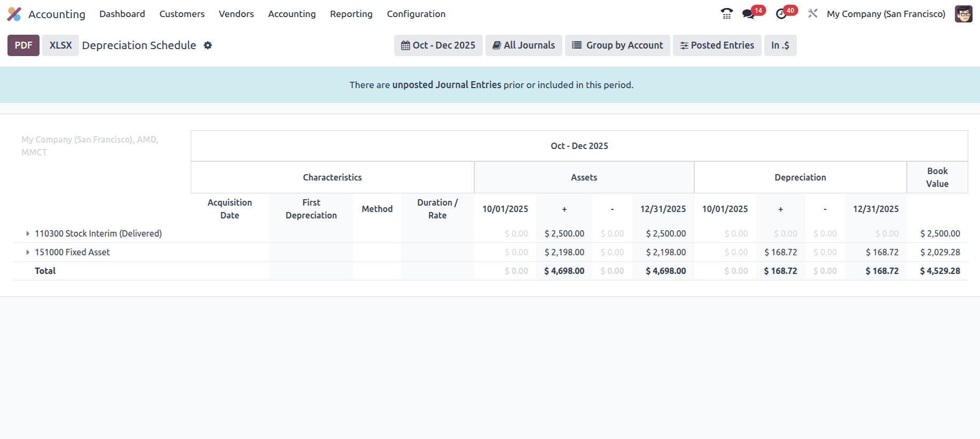This screenshot has width=980, height=439.
Task: Open the Customers menu
Action: (x=182, y=14)
